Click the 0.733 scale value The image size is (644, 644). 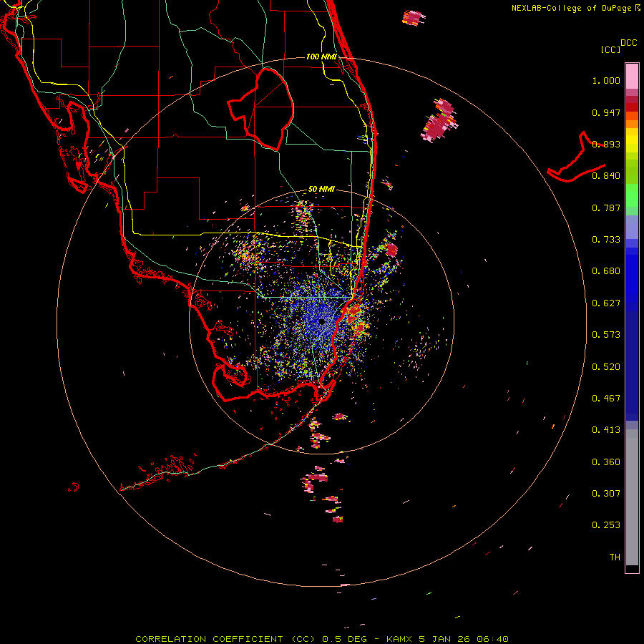606,240
